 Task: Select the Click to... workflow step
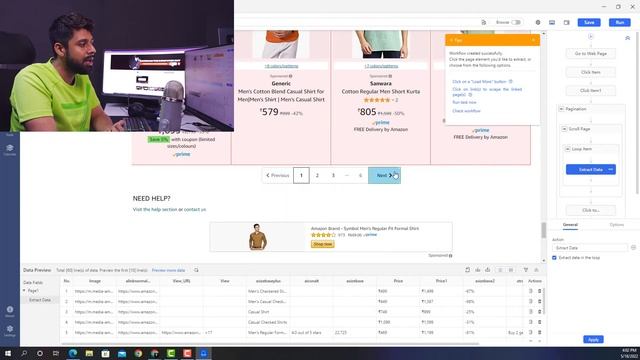tap(591, 210)
